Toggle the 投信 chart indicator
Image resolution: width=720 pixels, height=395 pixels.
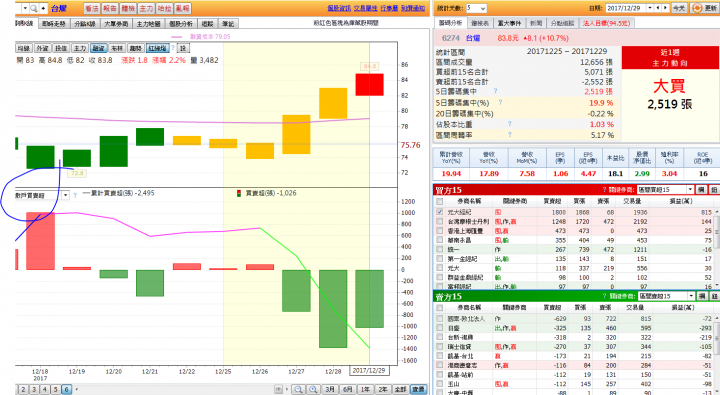(61, 48)
